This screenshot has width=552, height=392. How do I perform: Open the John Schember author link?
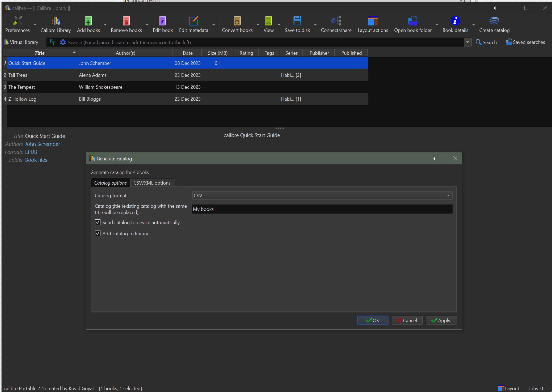pos(43,144)
